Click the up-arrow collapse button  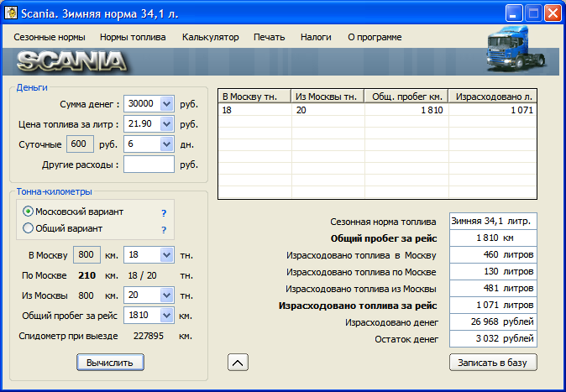[238, 363]
